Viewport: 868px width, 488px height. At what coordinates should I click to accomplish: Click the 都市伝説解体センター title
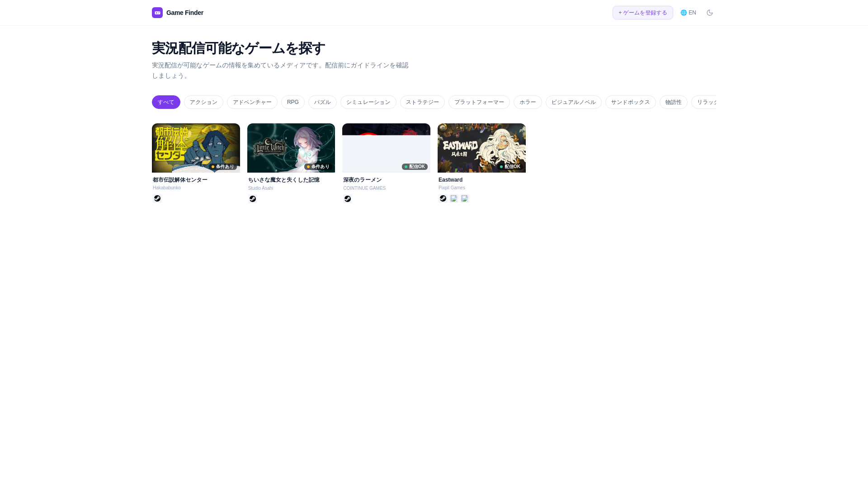(x=180, y=180)
